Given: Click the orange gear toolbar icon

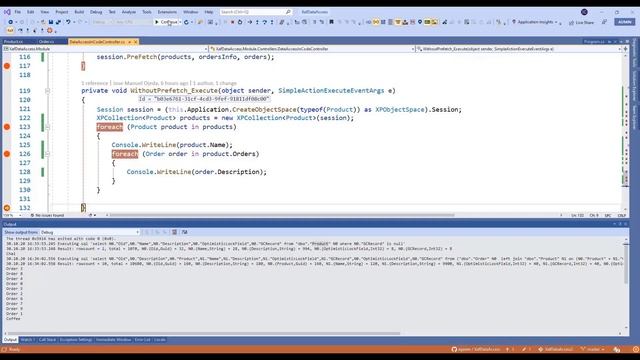Looking at the screenshot, I should (x=49, y=30).
